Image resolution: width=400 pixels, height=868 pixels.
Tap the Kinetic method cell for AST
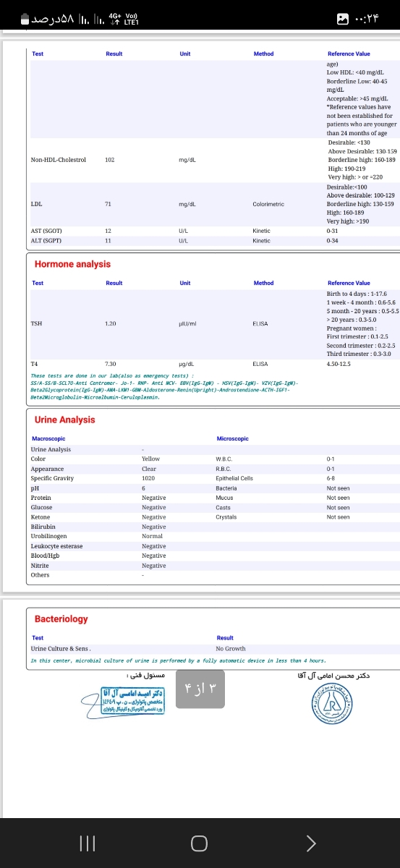tap(261, 230)
